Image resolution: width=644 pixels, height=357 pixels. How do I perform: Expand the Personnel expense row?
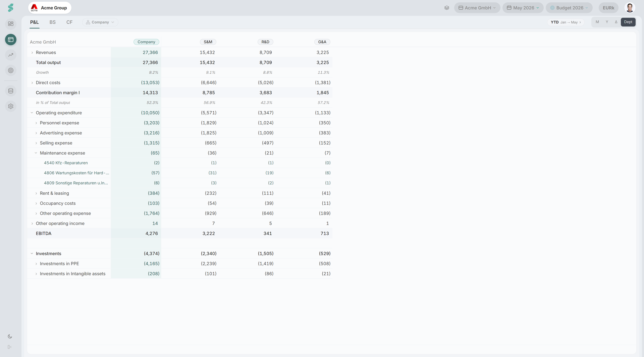click(36, 123)
